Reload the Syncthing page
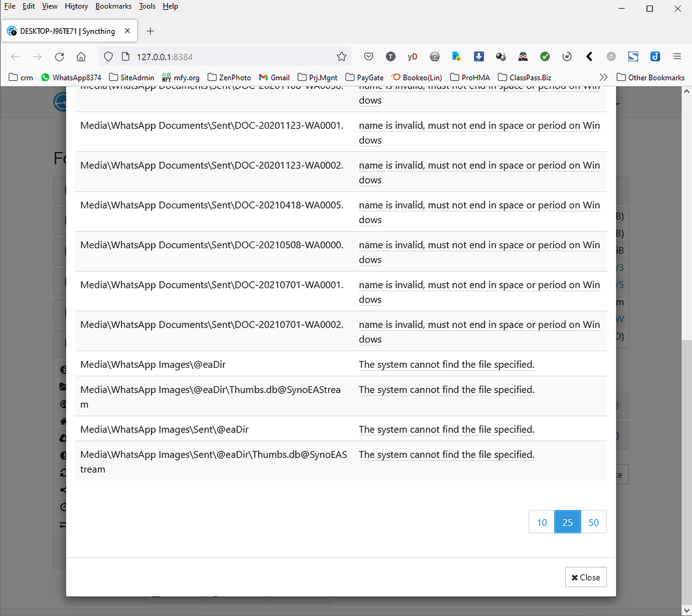The height and width of the screenshot is (616, 692). [59, 56]
